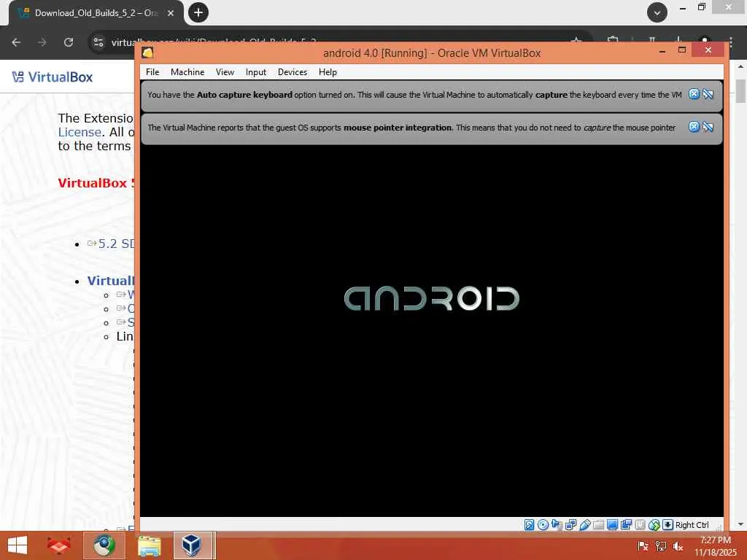Open a new Chrome tab

point(198,12)
